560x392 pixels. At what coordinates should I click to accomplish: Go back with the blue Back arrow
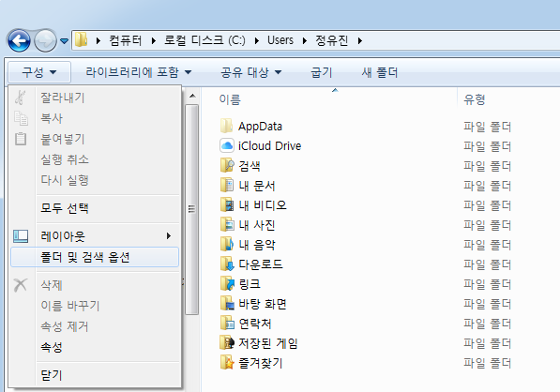pos(19,40)
